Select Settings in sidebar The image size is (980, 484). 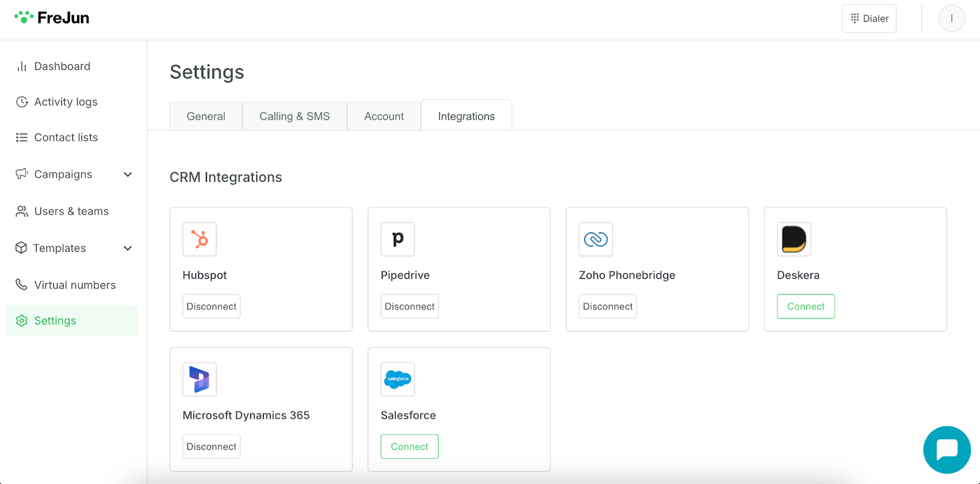click(73, 320)
